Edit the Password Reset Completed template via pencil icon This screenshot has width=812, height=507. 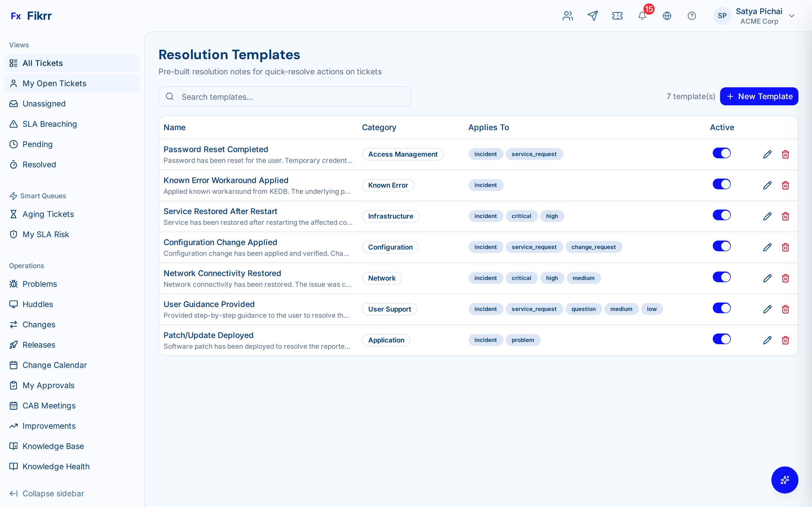[x=768, y=154]
